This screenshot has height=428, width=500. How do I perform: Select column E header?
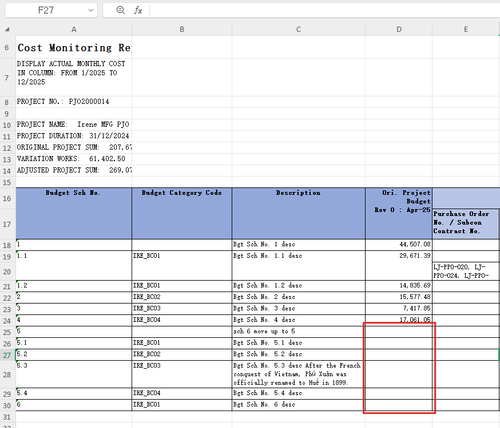pos(466,29)
